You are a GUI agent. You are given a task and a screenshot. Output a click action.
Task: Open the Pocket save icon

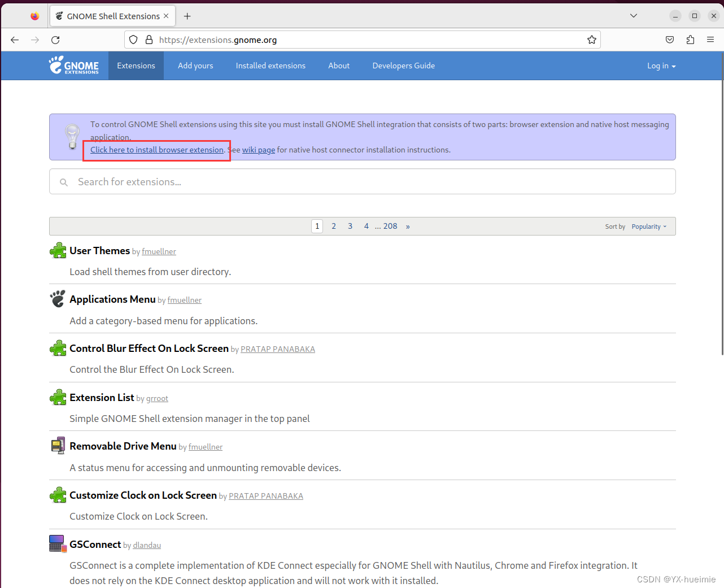pyautogui.click(x=670, y=40)
